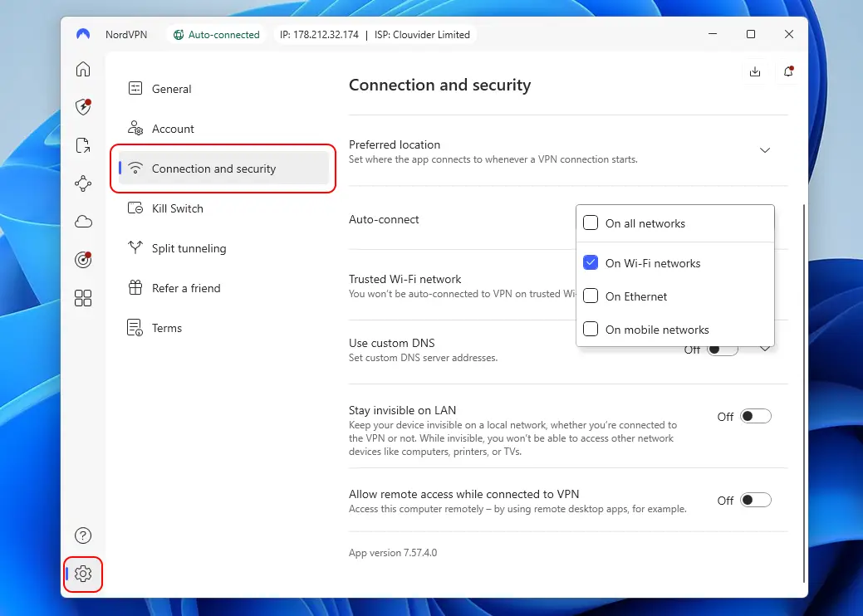The image size is (863, 616).
Task: Click the Refer a friend gift icon
Action: tap(135, 287)
